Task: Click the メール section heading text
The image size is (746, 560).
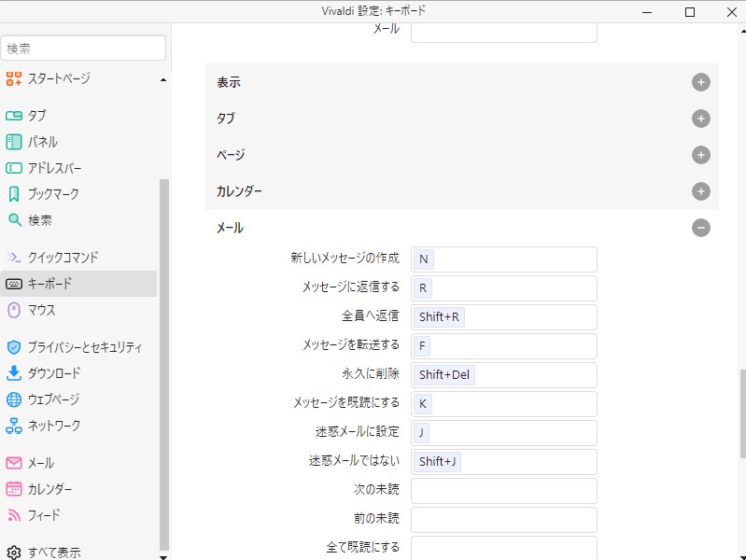Action: [230, 228]
